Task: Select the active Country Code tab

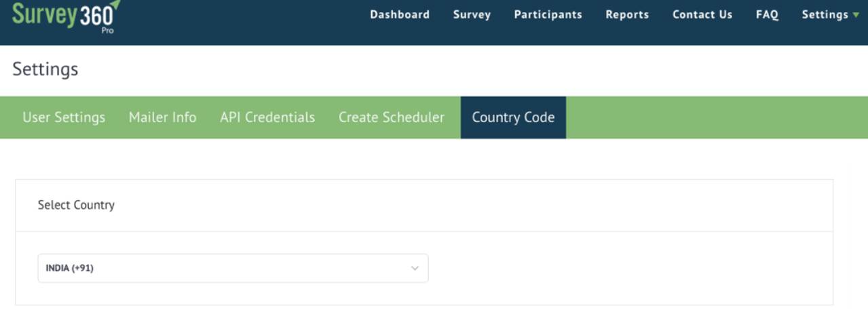Action: 513,117
